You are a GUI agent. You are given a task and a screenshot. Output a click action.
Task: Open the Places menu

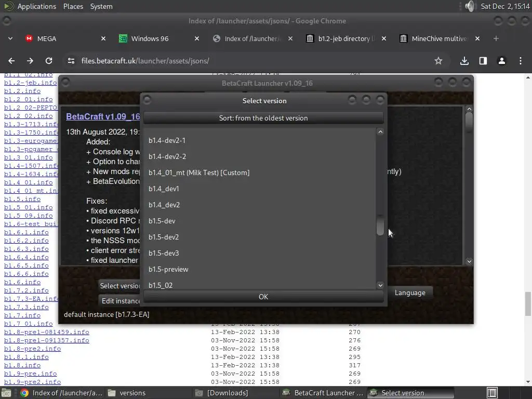click(73, 6)
